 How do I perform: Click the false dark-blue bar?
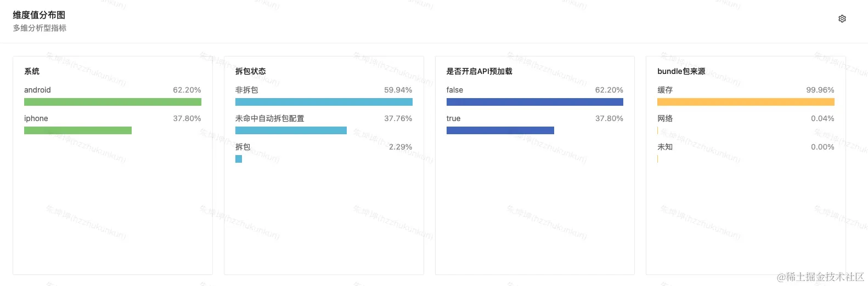tap(535, 102)
